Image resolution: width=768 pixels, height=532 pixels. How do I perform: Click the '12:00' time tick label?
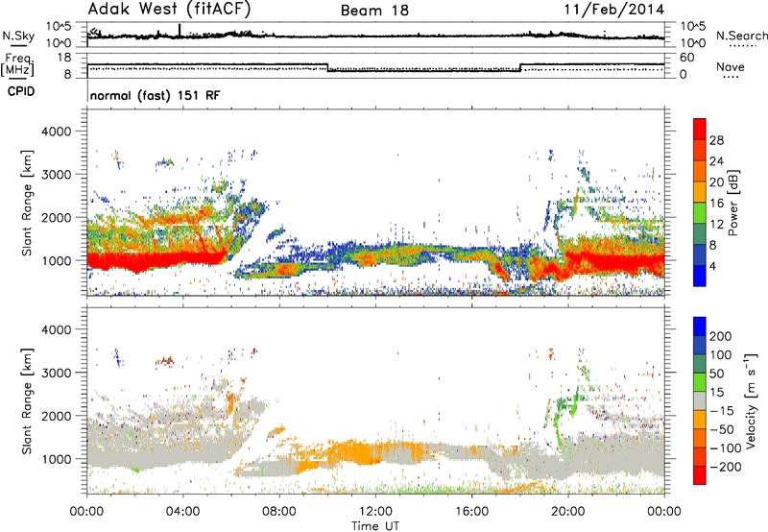point(375,512)
